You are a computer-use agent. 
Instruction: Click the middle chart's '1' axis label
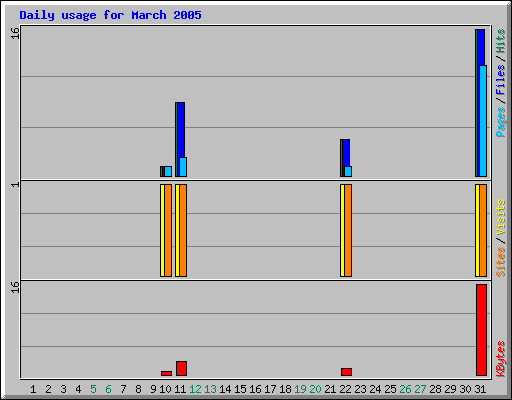pos(15,184)
